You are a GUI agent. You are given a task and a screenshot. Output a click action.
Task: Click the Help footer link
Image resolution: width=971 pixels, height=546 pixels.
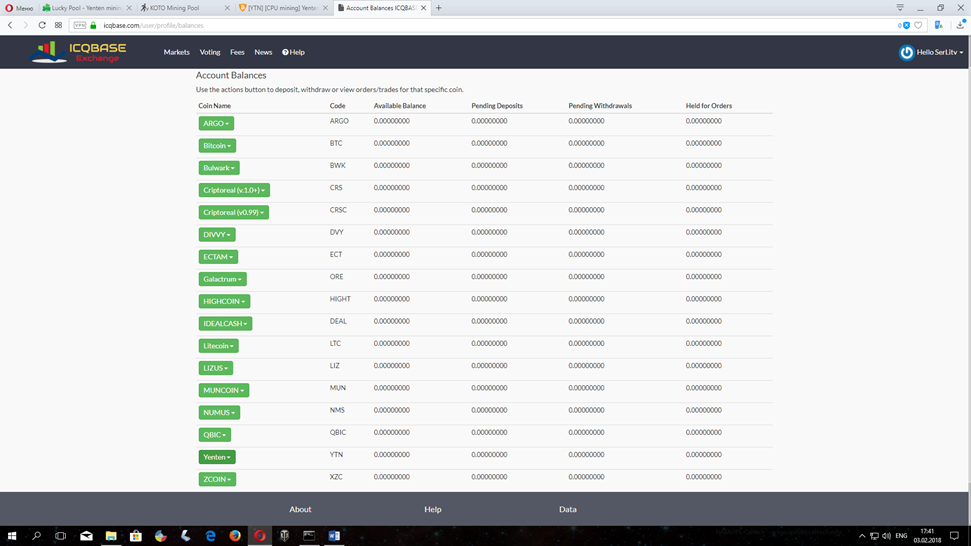point(433,509)
